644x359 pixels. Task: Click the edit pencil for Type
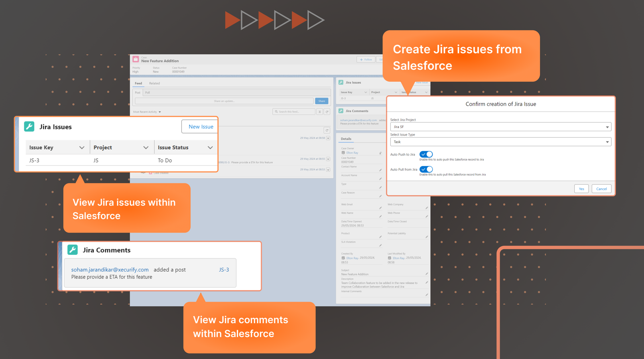(380, 187)
